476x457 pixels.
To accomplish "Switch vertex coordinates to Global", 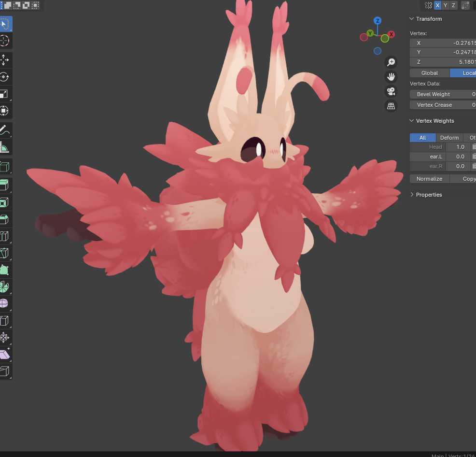I will [430, 73].
